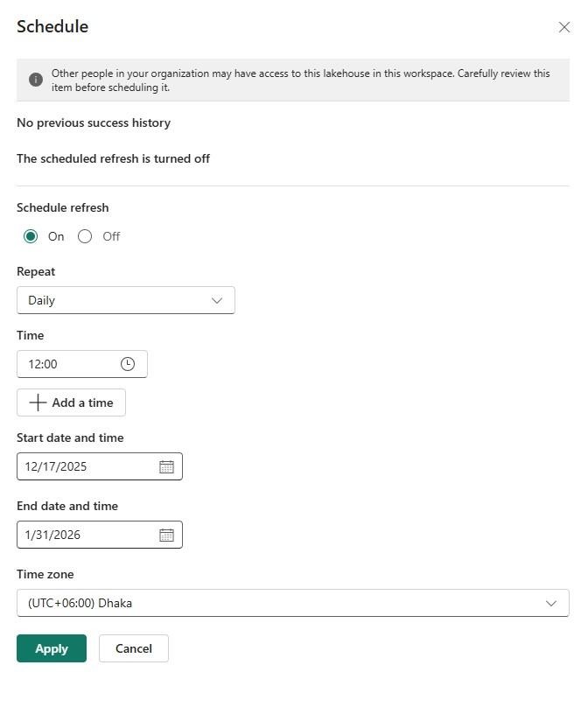The image size is (588, 707).
Task: Open the start date calendar icon
Action: tap(166, 466)
